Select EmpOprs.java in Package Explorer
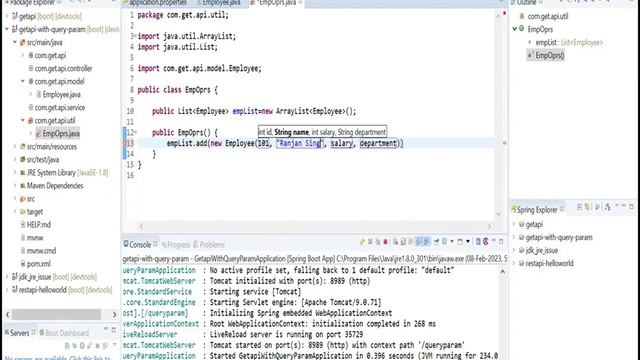640x360 pixels. point(61,133)
